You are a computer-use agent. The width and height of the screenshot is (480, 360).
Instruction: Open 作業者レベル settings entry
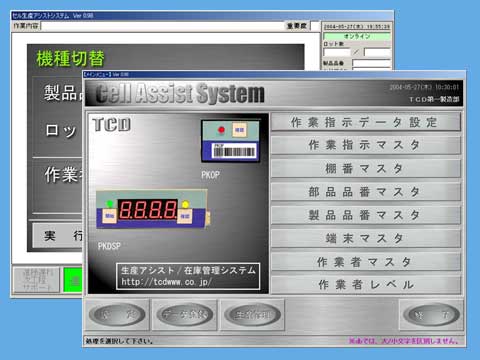[x=366, y=285]
